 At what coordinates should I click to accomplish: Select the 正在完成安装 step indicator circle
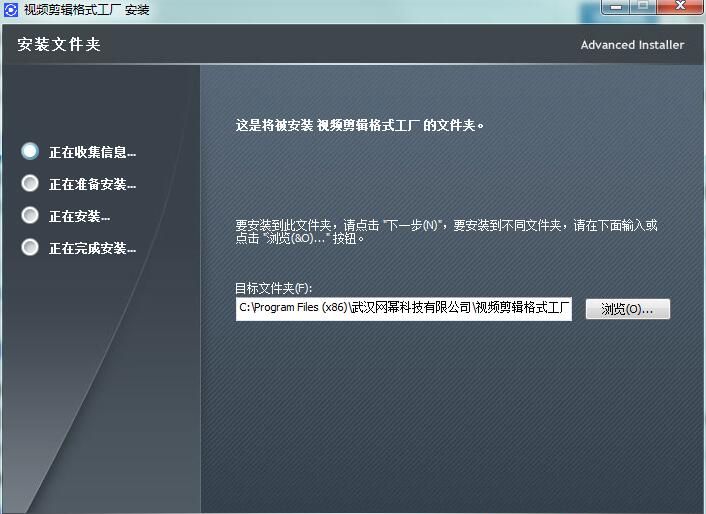pos(30,248)
